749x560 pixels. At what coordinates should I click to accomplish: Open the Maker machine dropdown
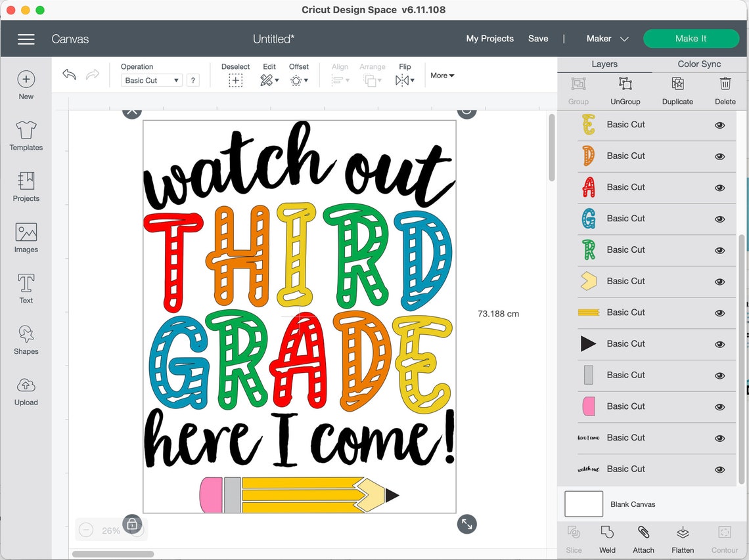pyautogui.click(x=606, y=39)
